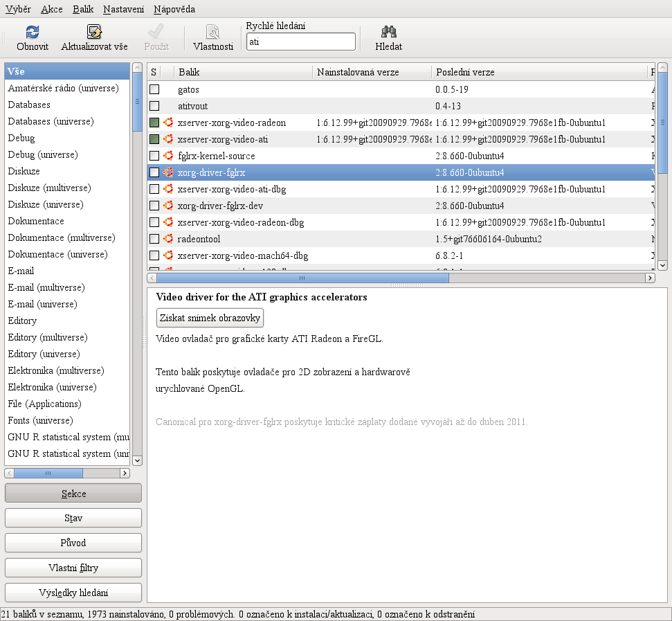The height and width of the screenshot is (621, 672).
Task: Click the Stav filter button
Action: pyautogui.click(x=73, y=518)
